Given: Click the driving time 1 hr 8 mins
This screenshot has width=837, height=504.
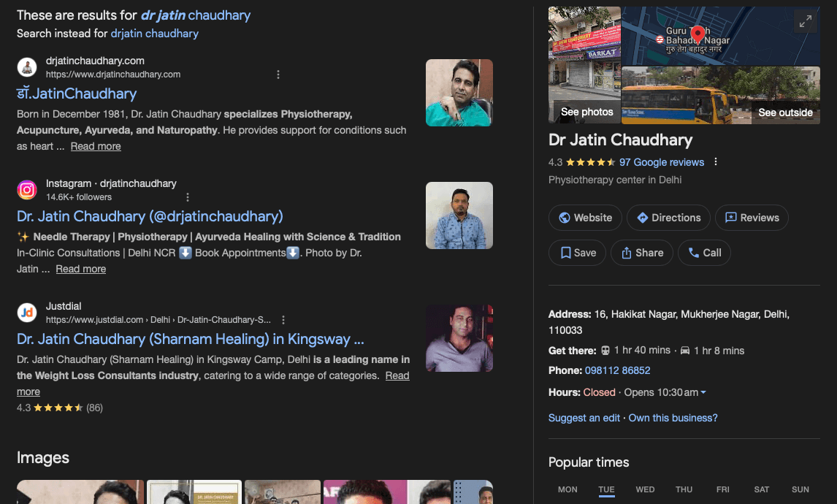Looking at the screenshot, I should 719,351.
